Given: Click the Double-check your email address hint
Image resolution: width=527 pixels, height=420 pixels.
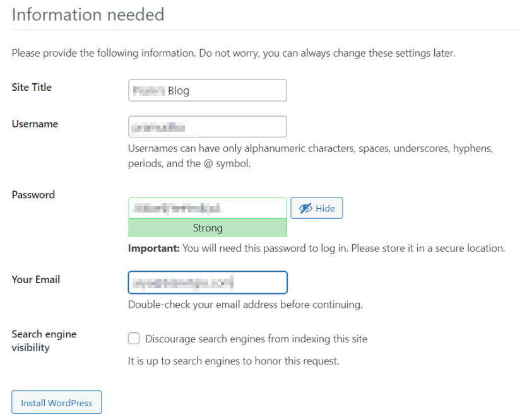Looking at the screenshot, I should (x=245, y=305).
